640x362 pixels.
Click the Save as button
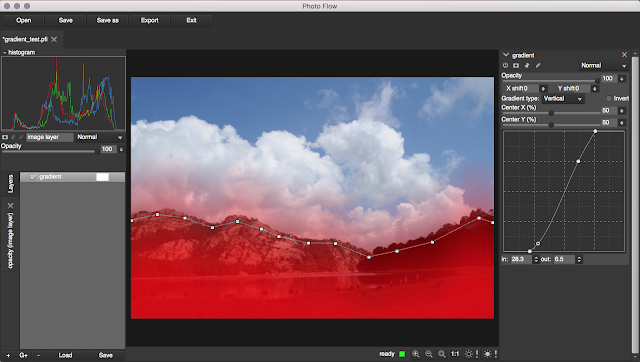[107, 20]
